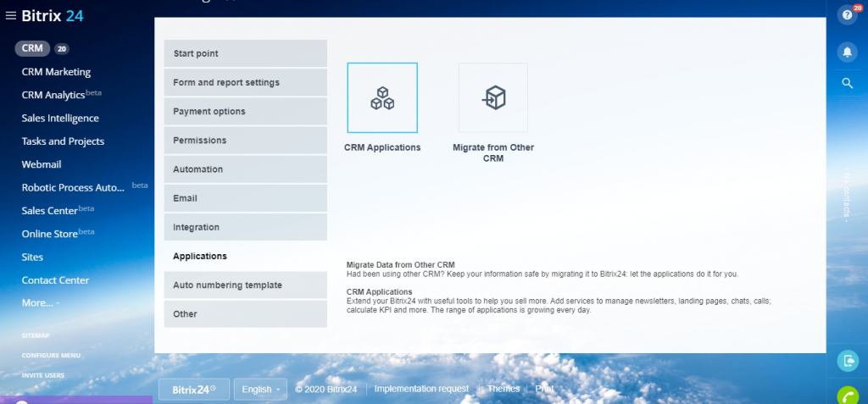Open Robotic Process Automation item
The width and height of the screenshot is (868, 404).
73,188
